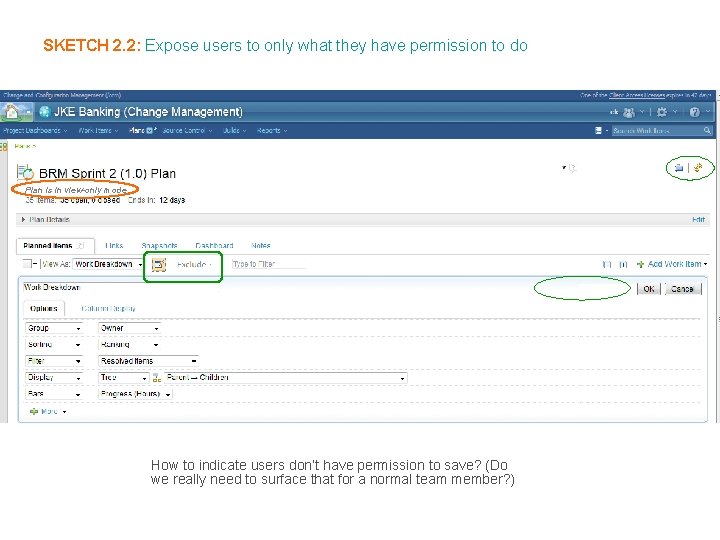The width and height of the screenshot is (720, 540).
Task: Click the Add Work Item link
Action: pyautogui.click(x=674, y=264)
